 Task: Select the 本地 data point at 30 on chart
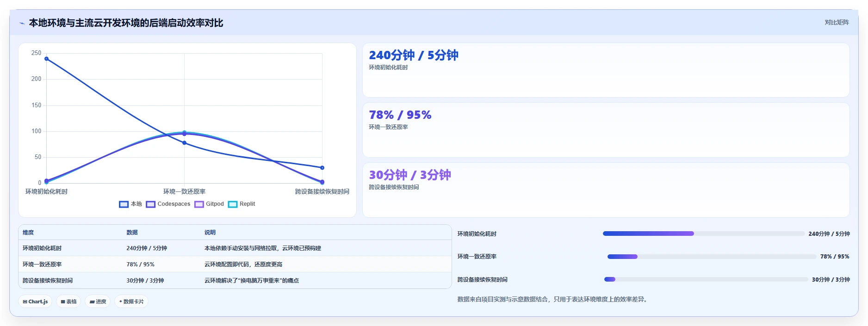point(322,168)
